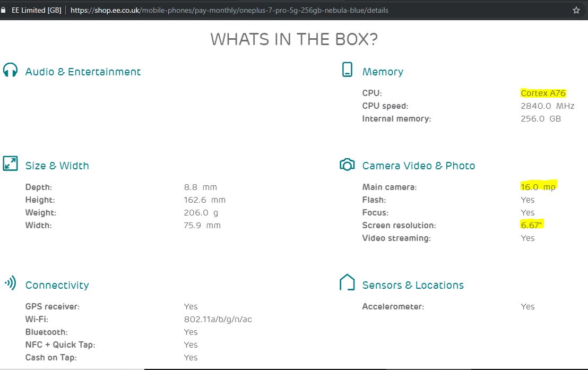Select the Memory section heading
This screenshot has width=588, height=370.
(383, 72)
